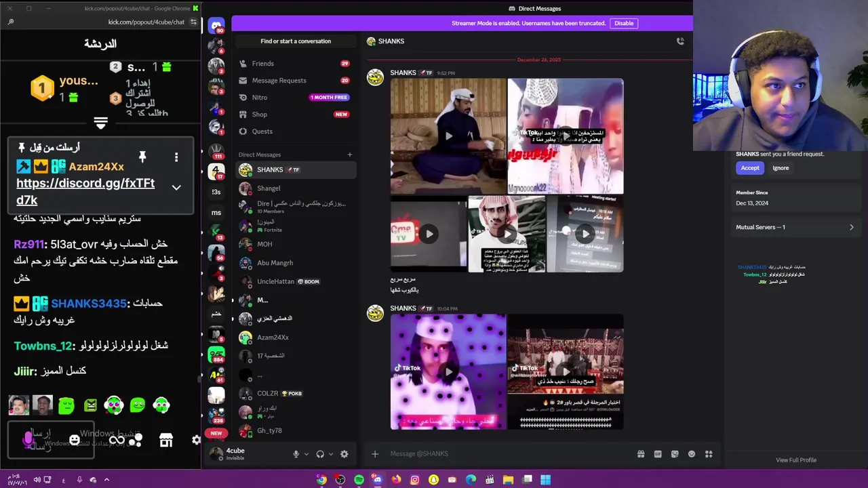868x488 pixels.
Task: Open Kick chat settings gear
Action: [x=196, y=441]
